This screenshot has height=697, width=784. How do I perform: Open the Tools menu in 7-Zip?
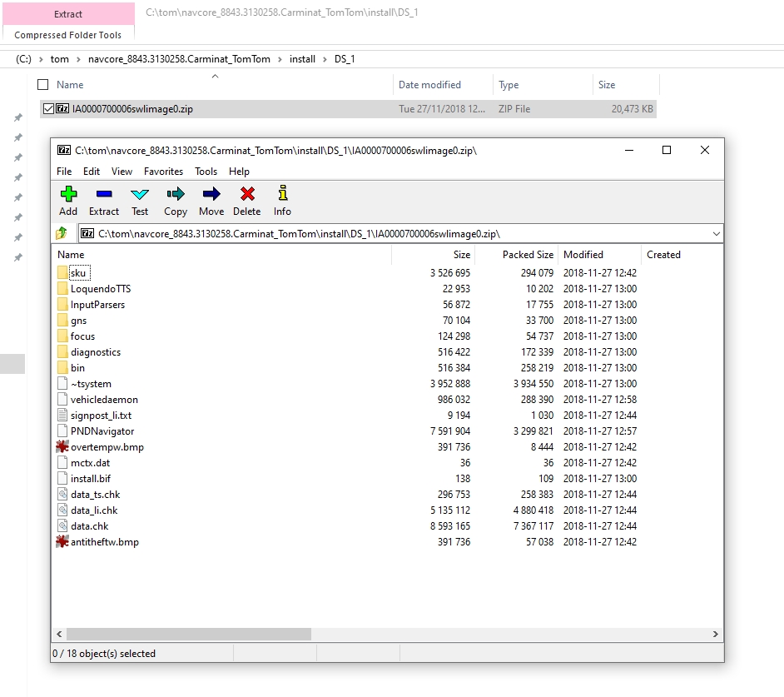point(206,171)
